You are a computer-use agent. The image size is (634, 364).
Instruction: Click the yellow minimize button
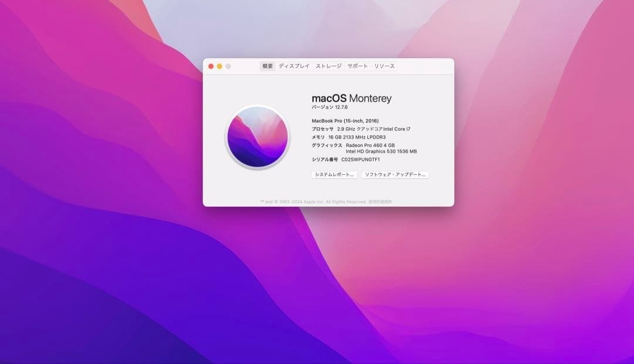pos(218,66)
